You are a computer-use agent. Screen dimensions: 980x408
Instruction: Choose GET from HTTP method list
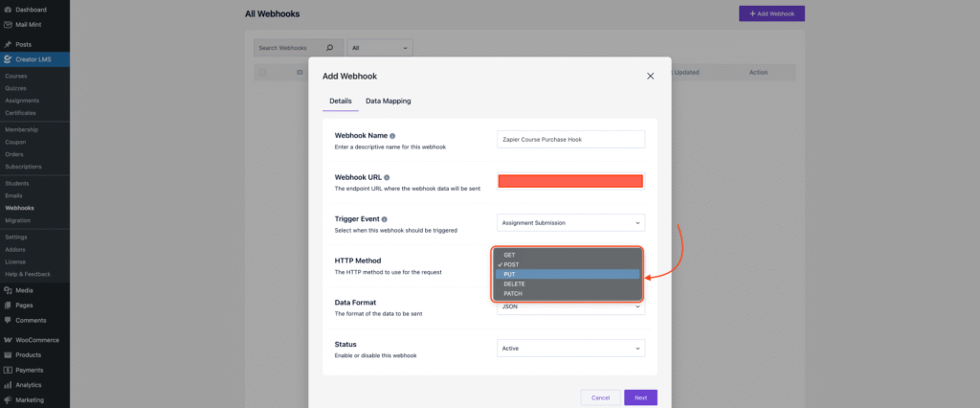[568, 255]
